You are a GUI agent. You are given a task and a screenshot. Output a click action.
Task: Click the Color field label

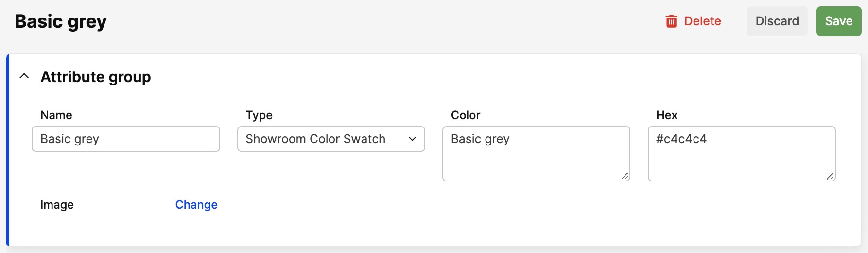466,115
